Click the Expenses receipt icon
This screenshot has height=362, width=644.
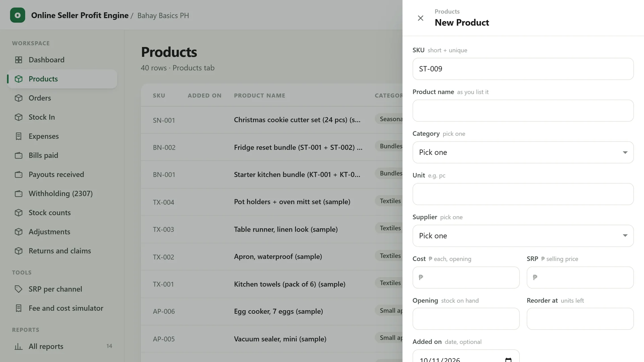19,136
